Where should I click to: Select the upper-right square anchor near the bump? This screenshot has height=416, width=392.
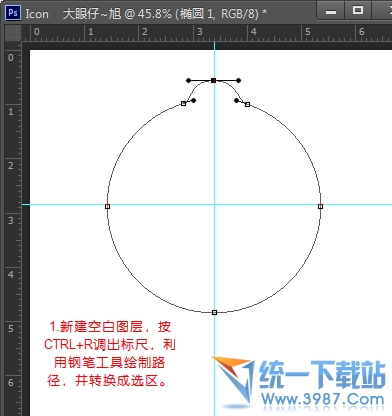(247, 105)
